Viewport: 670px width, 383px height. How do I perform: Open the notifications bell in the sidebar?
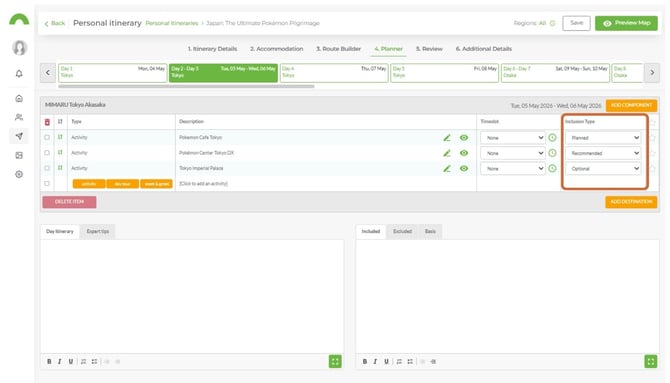click(19, 74)
